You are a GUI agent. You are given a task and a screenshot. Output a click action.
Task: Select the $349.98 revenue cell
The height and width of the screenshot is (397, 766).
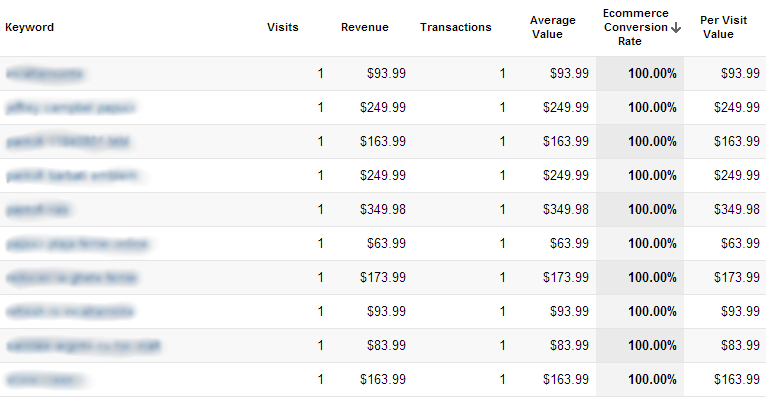[x=383, y=209]
